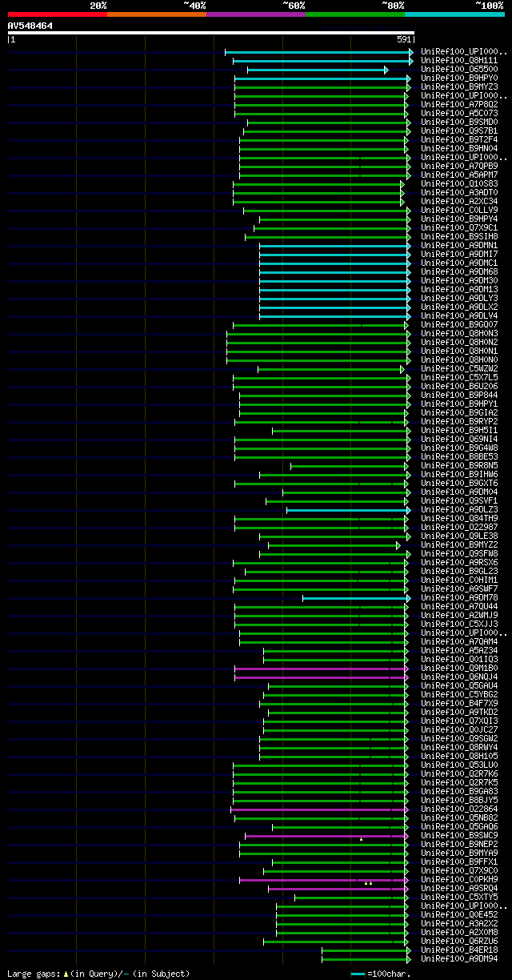Select the UniRef100_A9DLV4 label
Screen dimensions: 512x980
(x=459, y=315)
